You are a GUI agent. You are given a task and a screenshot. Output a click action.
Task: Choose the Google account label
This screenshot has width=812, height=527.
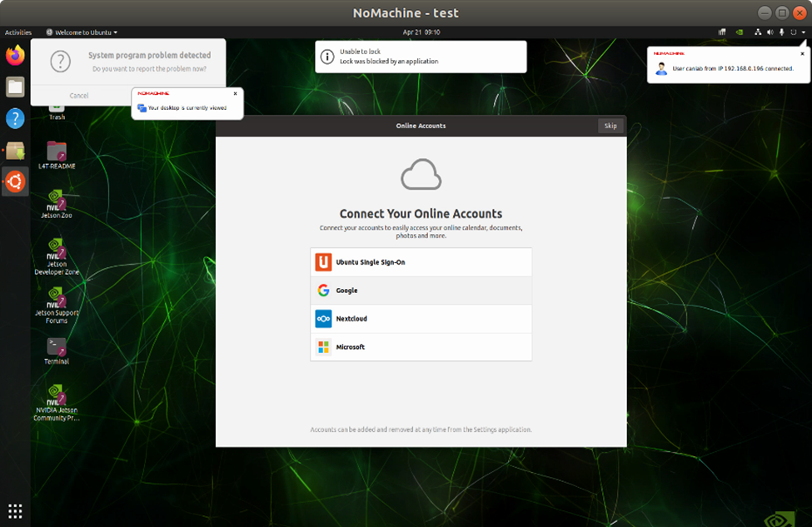(346, 291)
